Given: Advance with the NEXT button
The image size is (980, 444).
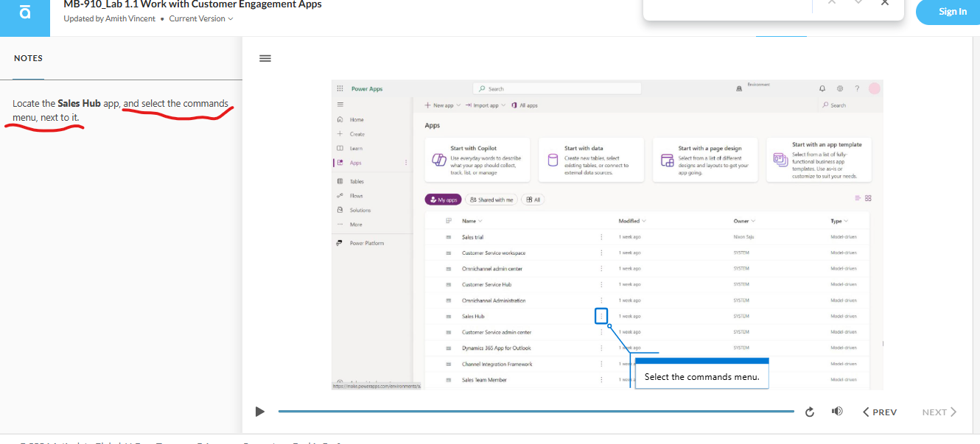Looking at the screenshot, I should pos(939,412).
